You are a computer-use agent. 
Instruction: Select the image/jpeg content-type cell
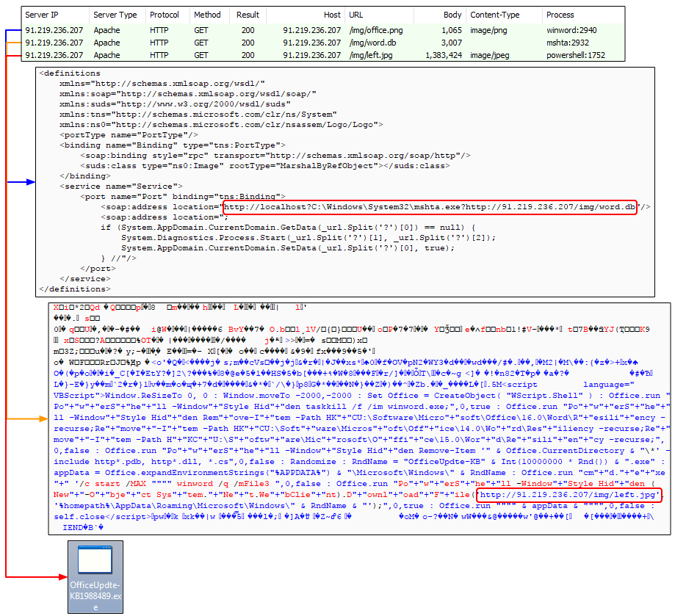tap(489, 55)
